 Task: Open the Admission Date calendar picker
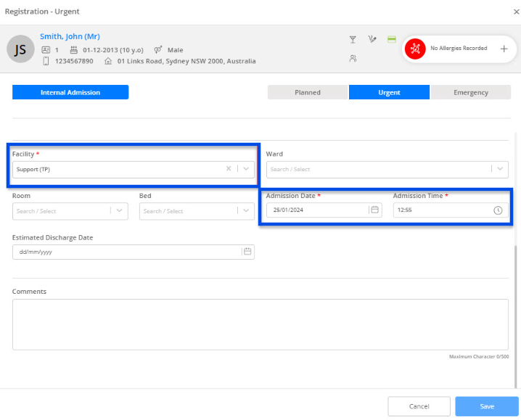(x=374, y=210)
